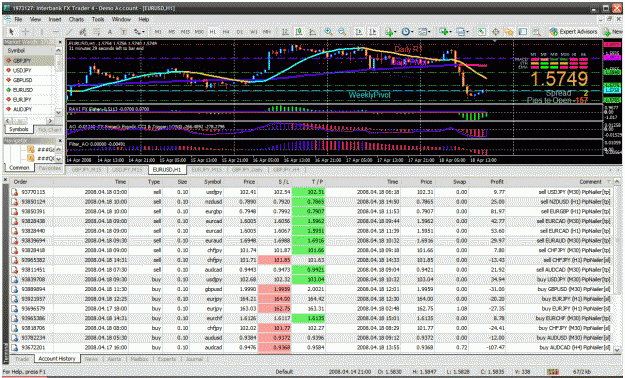This screenshot has width=625, height=378.
Task: Click Market Watch horizontal scroll right arrow
Action: coord(50,120)
